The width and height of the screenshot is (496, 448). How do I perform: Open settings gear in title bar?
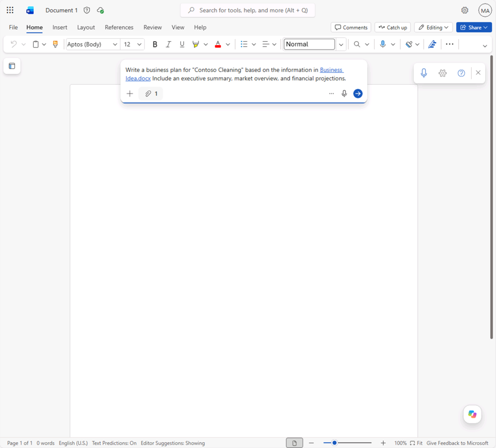[x=465, y=10]
